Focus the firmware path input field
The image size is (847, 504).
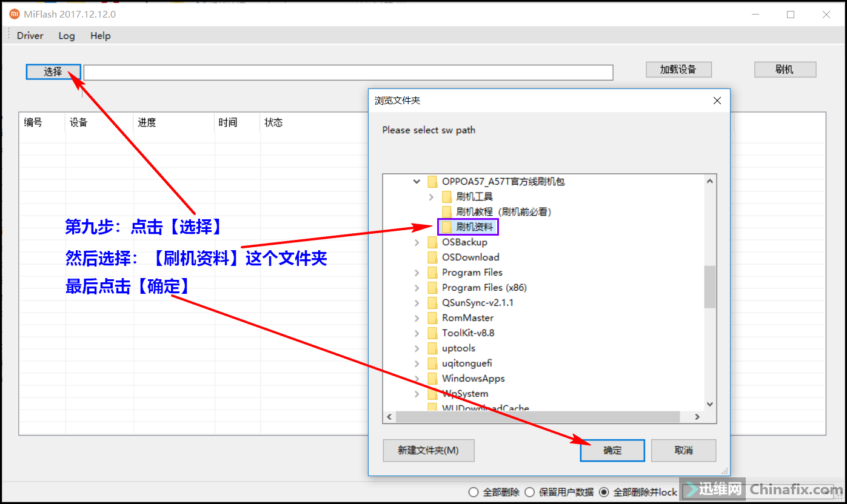[349, 73]
